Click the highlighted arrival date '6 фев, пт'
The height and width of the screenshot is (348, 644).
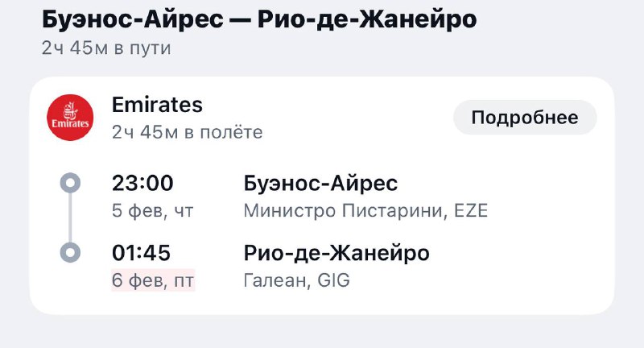153,281
